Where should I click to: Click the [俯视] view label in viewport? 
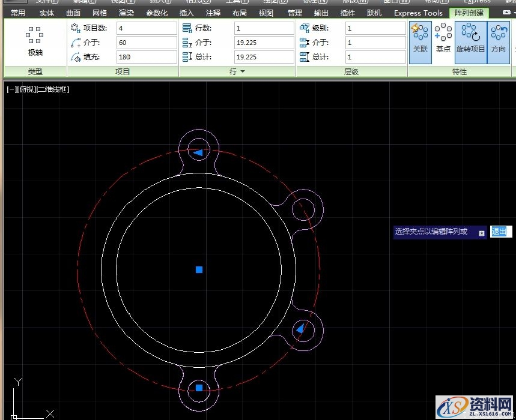pos(26,89)
